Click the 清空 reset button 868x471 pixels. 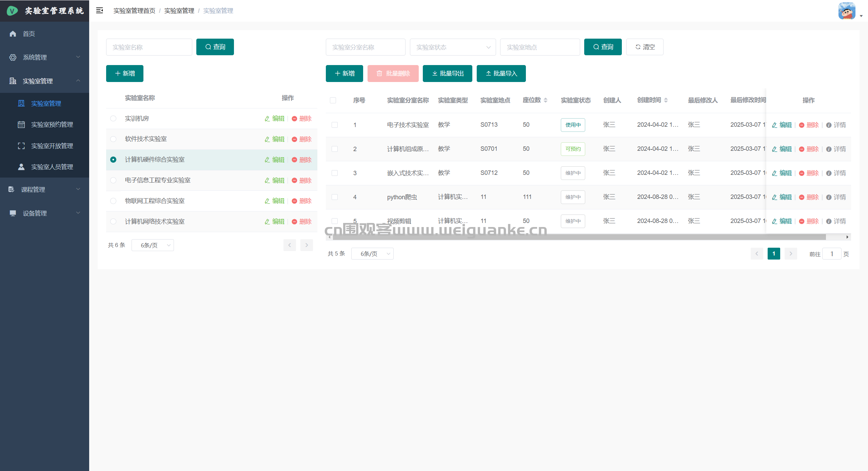coord(645,47)
